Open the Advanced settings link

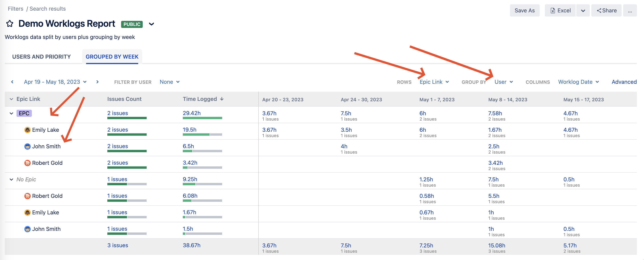point(624,82)
